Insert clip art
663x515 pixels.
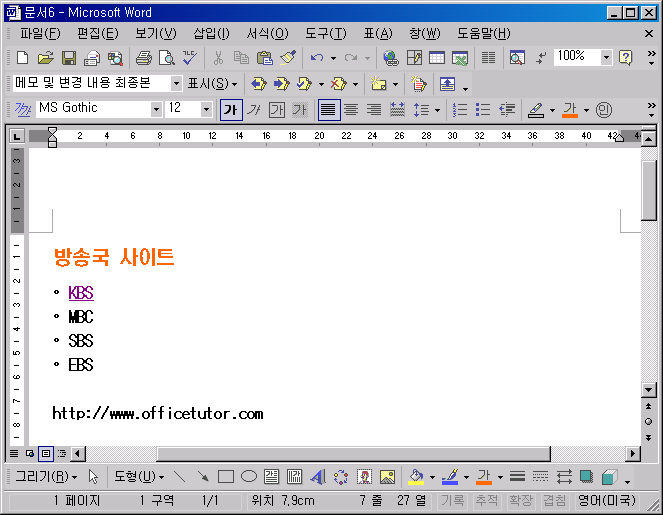(364, 477)
